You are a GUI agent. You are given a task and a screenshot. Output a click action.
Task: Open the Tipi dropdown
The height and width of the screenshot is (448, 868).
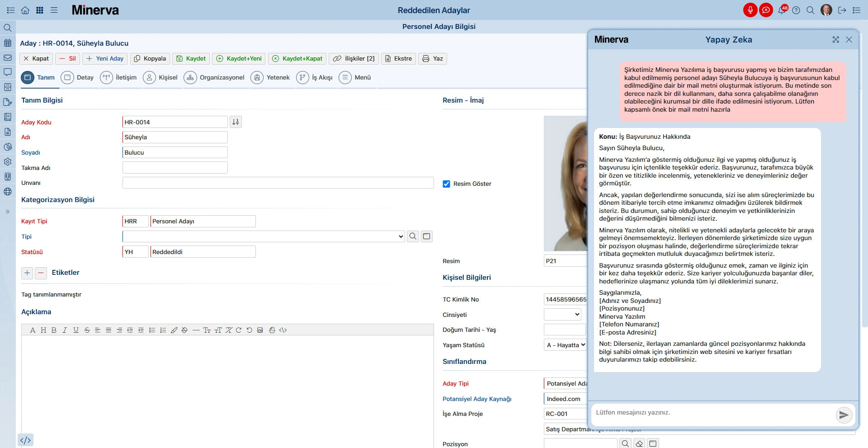(264, 236)
